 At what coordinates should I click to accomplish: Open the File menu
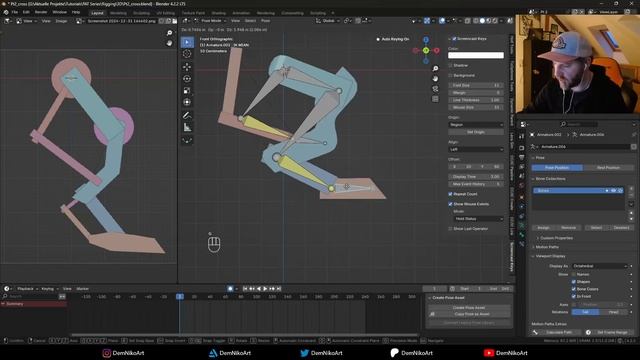(x=15, y=12)
